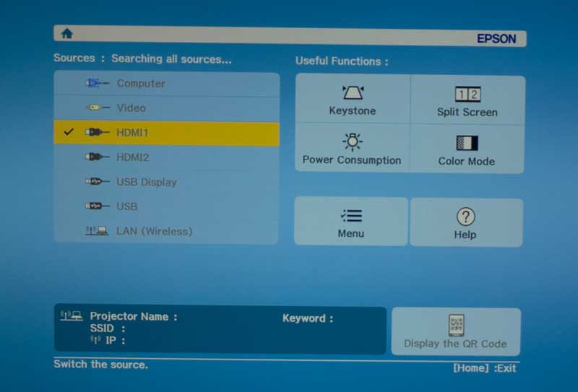578x392 pixels.
Task: Choose LAN (Wireless) source
Action: coord(154,231)
